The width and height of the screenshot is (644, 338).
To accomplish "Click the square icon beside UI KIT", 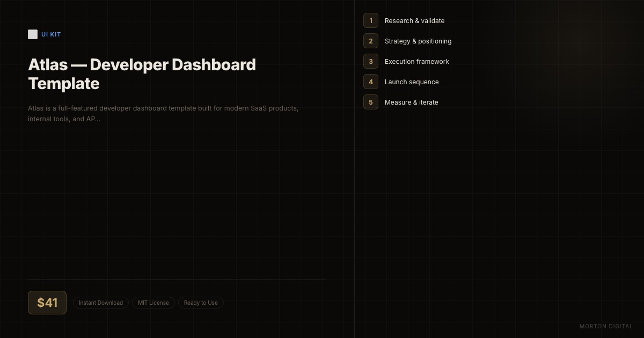I will coord(33,34).
